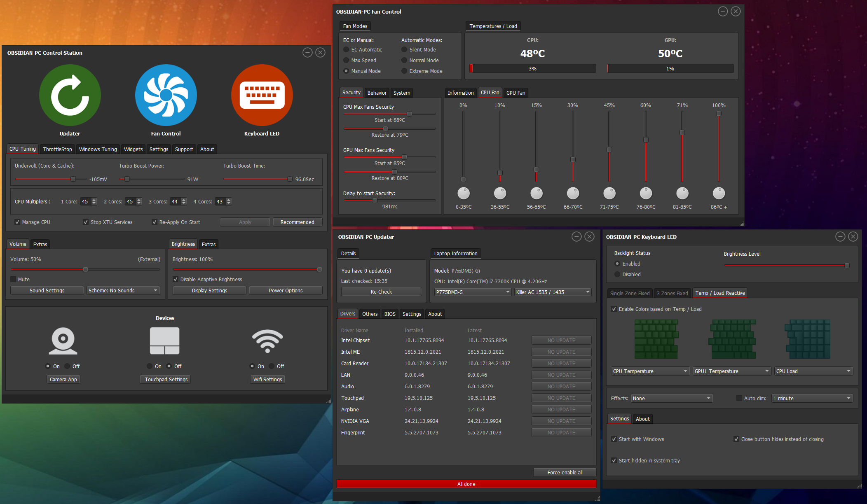The height and width of the screenshot is (504, 867).
Task: Increase the 1 Core multiplier stepper
Action: [x=94, y=200]
